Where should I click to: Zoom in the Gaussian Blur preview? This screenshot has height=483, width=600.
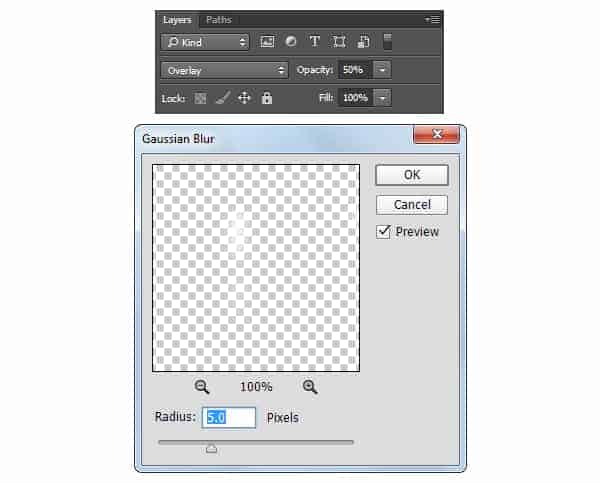(x=310, y=387)
